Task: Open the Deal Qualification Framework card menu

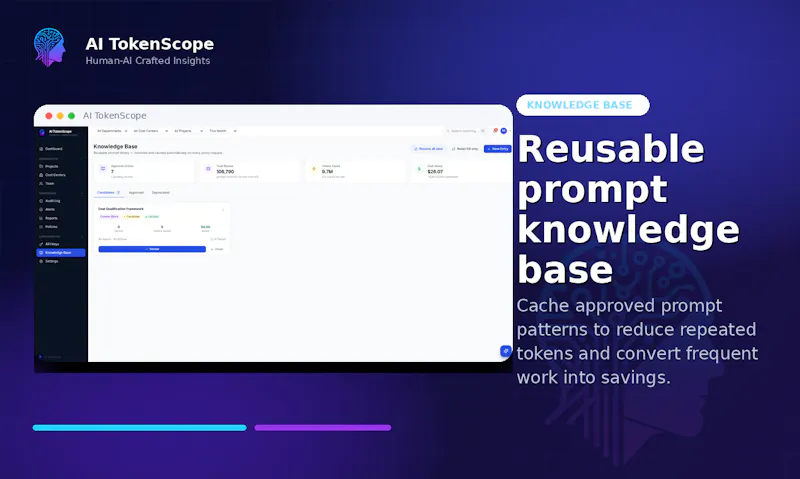Action: (223, 210)
